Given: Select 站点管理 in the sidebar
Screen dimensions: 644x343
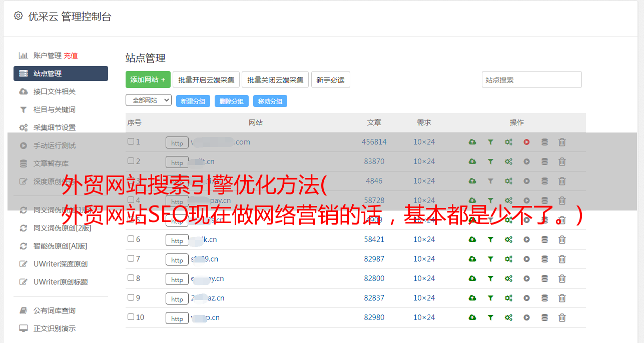Looking at the screenshot, I should click(x=61, y=73).
